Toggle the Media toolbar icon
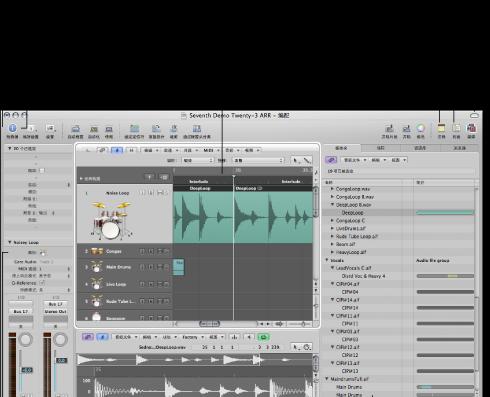Image resolution: width=490 pixels, height=397 pixels. (x=471, y=128)
